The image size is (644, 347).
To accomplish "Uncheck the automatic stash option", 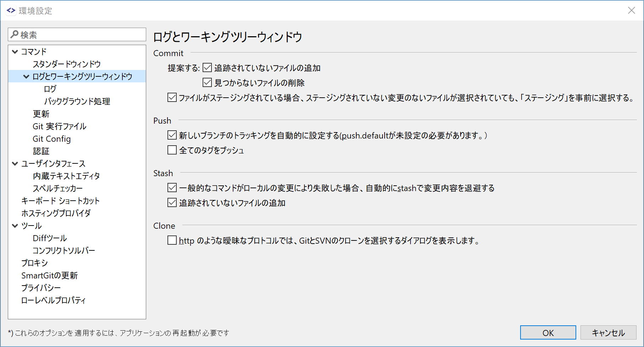I will [172, 188].
